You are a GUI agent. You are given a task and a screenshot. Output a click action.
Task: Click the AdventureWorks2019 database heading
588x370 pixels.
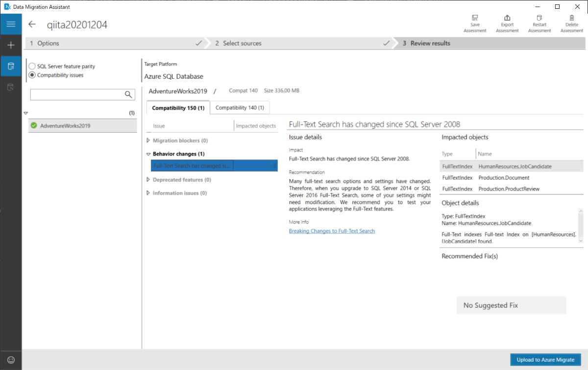pyautogui.click(x=178, y=91)
